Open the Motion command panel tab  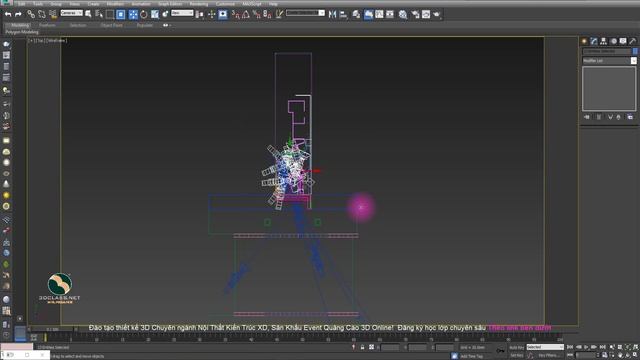(x=613, y=41)
